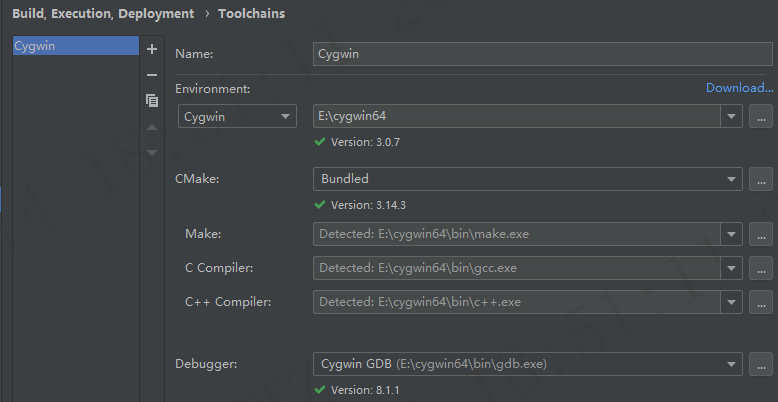Image resolution: width=778 pixels, height=402 pixels.
Task: Browse for the Debugger executable
Action: coord(761,364)
